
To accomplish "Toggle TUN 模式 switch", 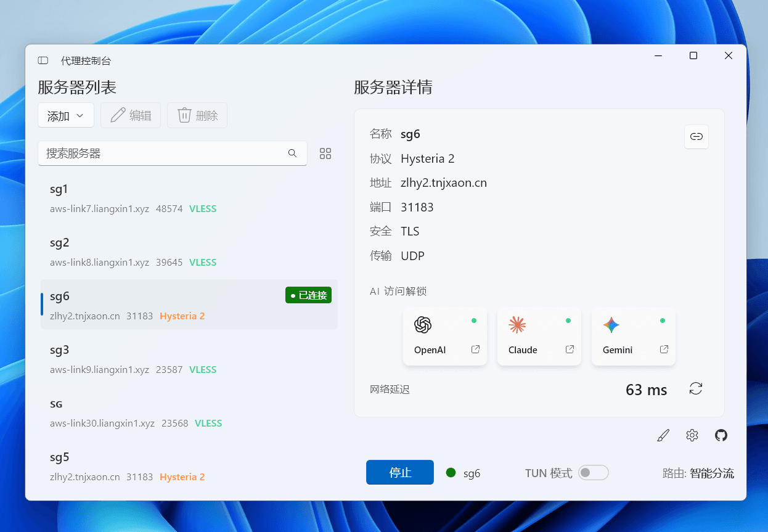I will (594, 472).
